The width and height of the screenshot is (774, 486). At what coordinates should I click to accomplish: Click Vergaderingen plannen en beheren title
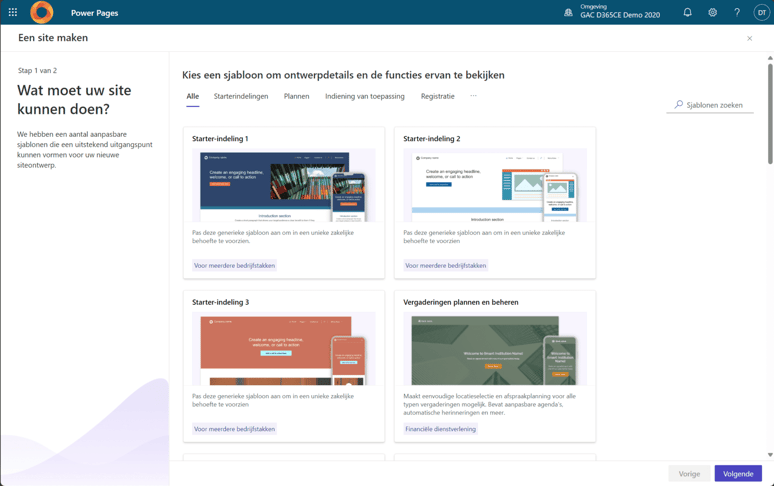461,302
